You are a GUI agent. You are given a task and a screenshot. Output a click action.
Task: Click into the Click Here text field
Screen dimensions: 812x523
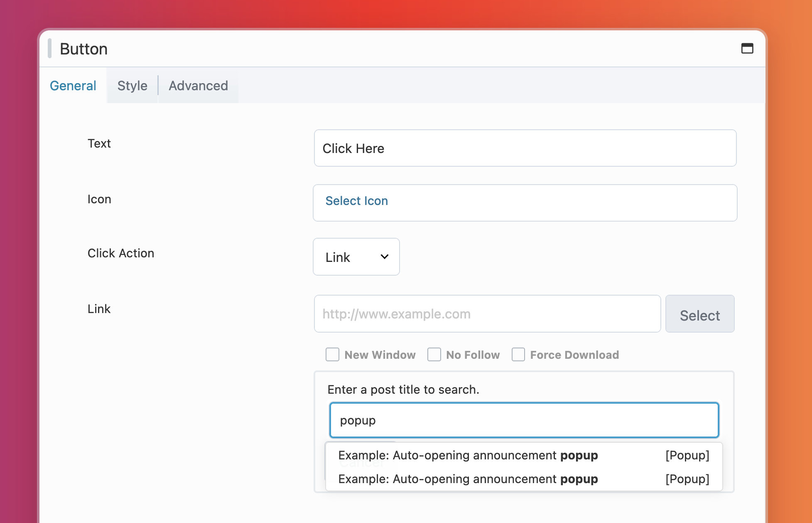click(x=525, y=148)
